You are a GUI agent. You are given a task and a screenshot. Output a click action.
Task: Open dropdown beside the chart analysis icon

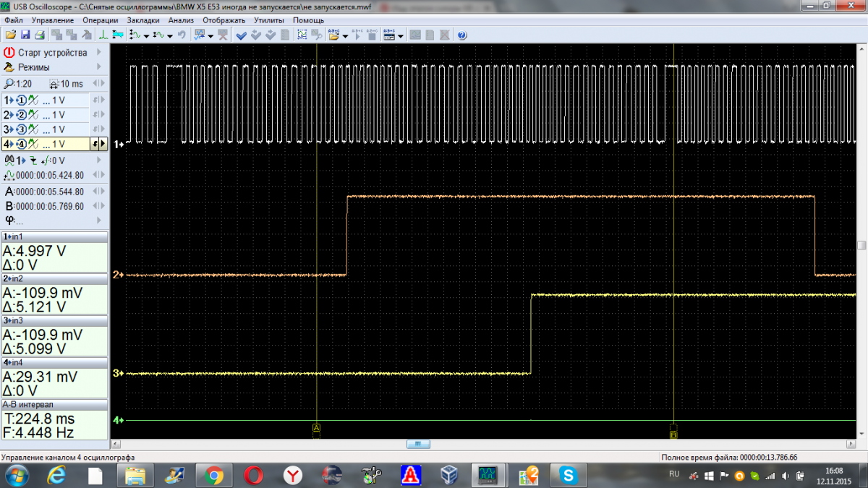210,35
